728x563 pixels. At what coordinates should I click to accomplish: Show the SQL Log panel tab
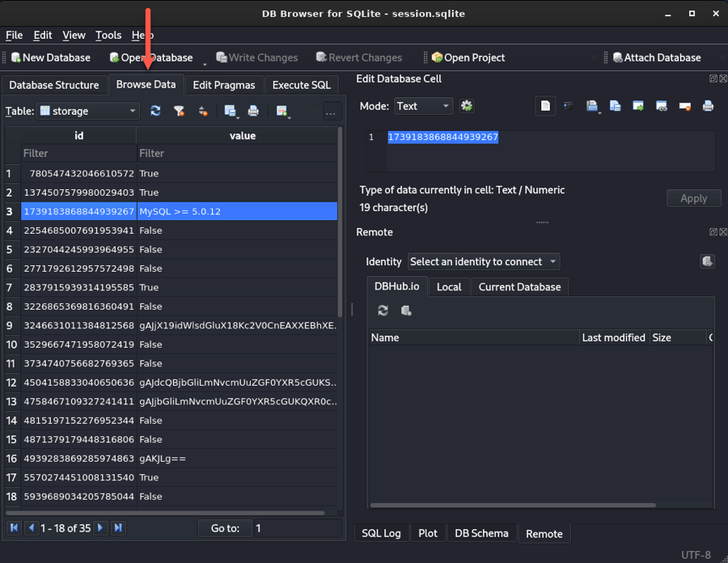pyautogui.click(x=381, y=533)
